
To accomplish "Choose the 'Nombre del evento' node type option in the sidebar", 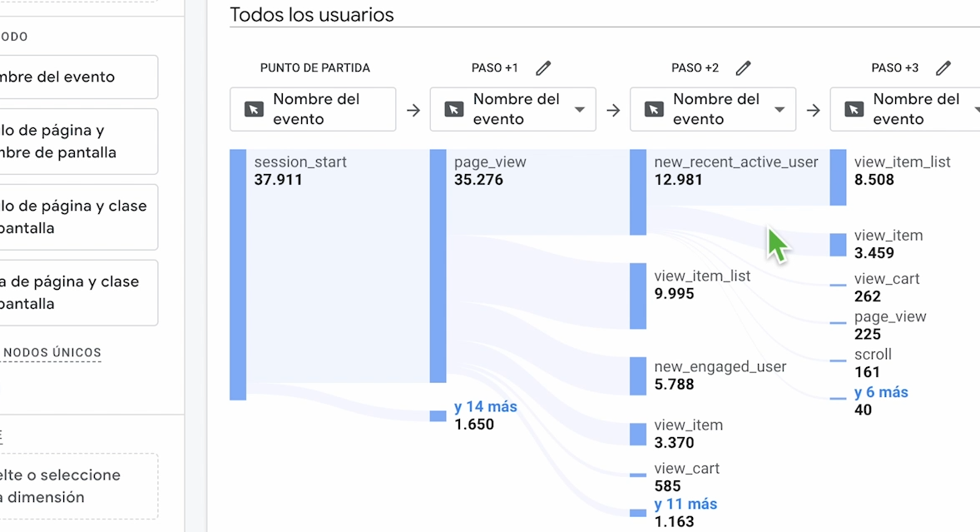I will pos(77,77).
